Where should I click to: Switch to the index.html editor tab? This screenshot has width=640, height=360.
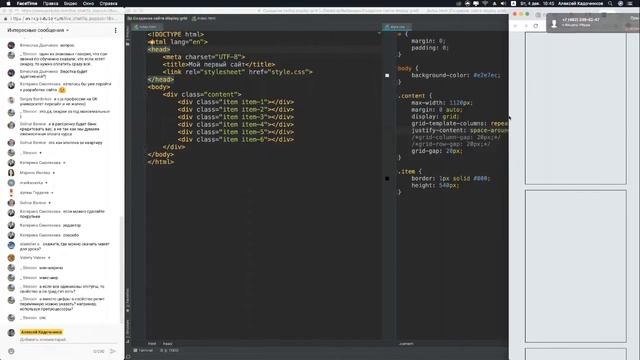(146, 27)
